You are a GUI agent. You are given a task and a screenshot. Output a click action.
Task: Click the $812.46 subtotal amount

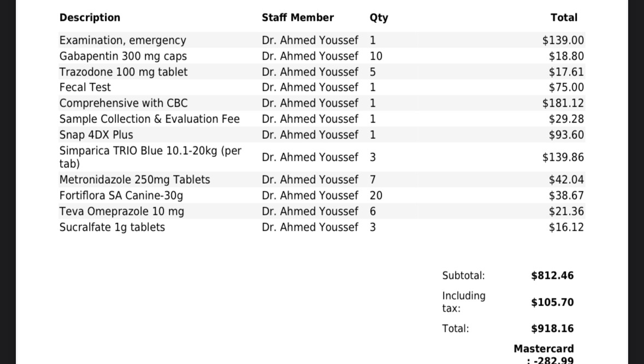click(x=552, y=276)
